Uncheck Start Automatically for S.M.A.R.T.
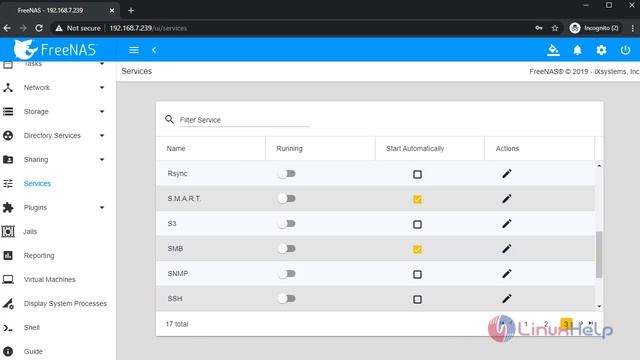 (417, 200)
